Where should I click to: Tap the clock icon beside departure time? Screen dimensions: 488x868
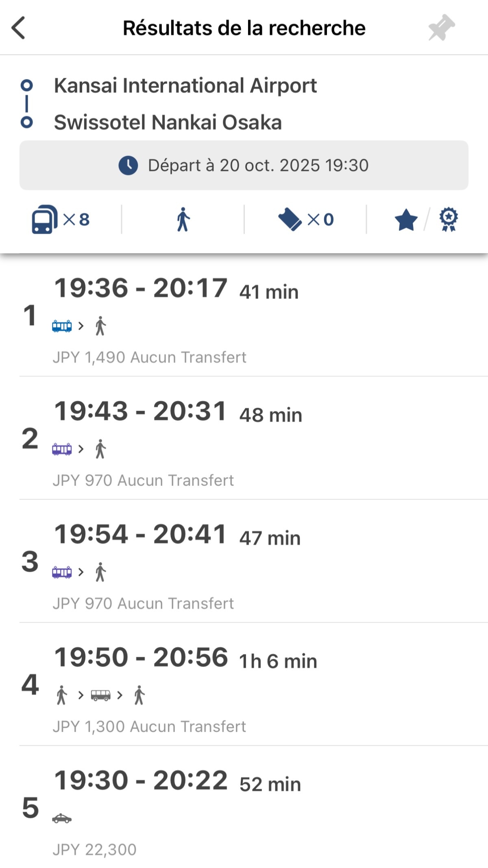coord(128,166)
